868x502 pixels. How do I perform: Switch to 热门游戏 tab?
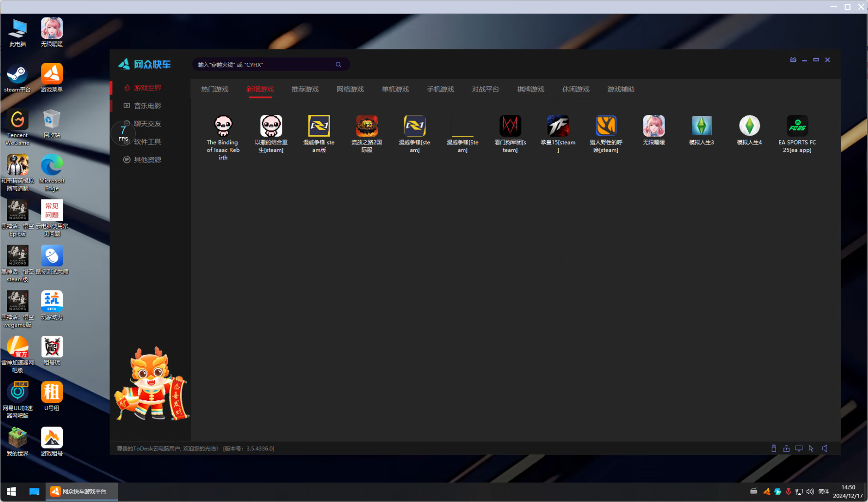pos(215,89)
